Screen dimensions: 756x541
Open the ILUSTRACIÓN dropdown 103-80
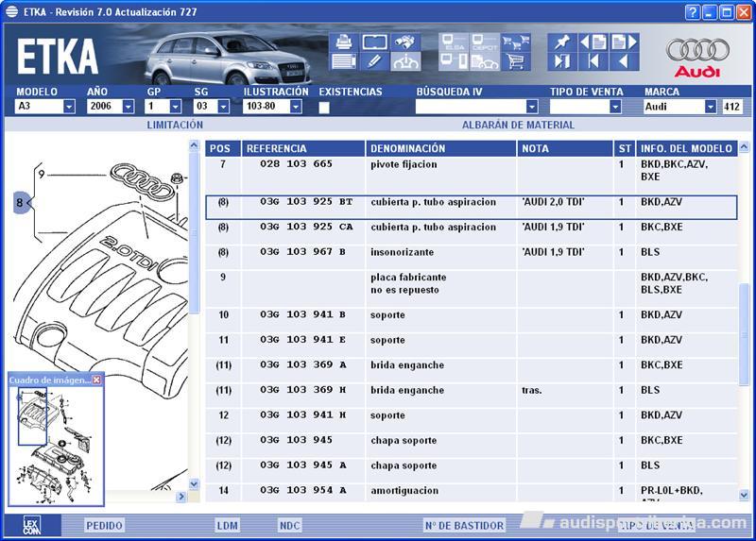296,107
